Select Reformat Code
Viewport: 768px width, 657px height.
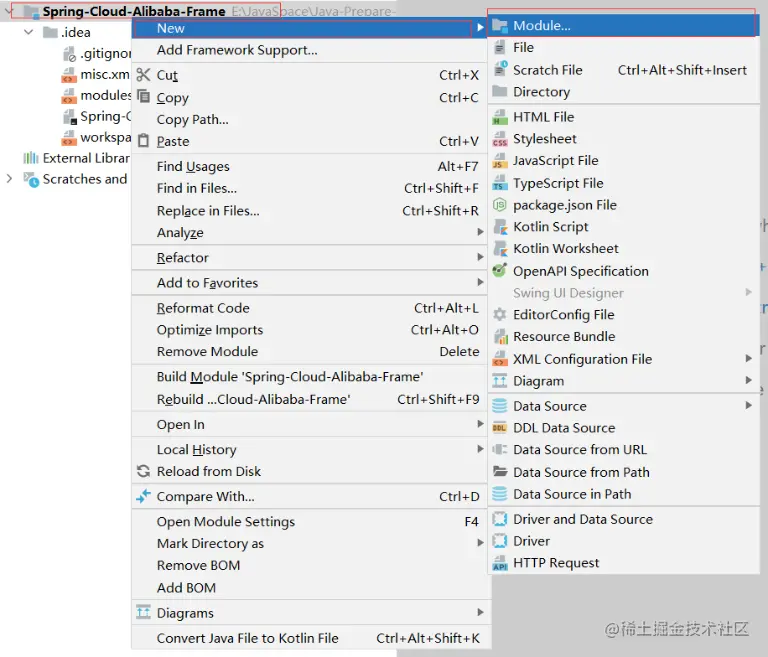point(310,308)
